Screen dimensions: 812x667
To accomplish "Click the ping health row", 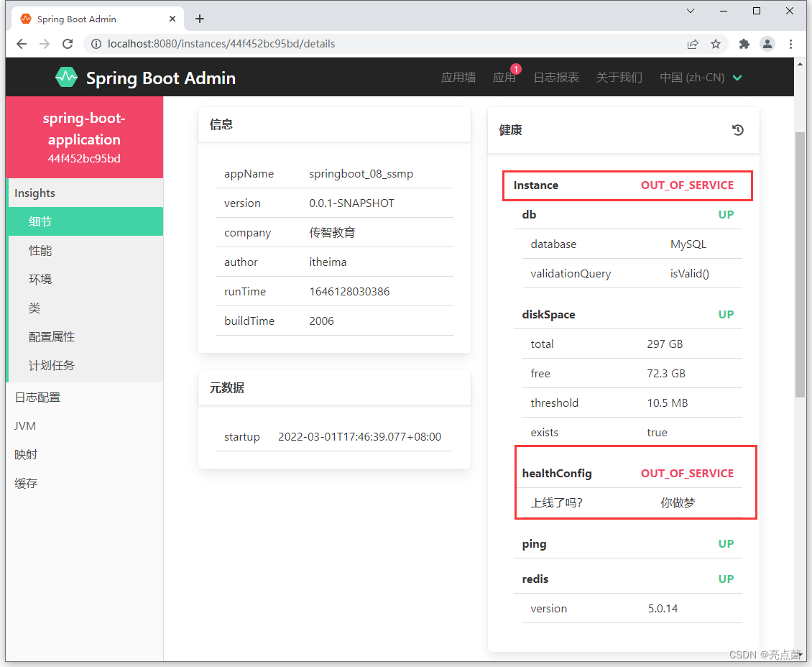I will click(x=627, y=544).
